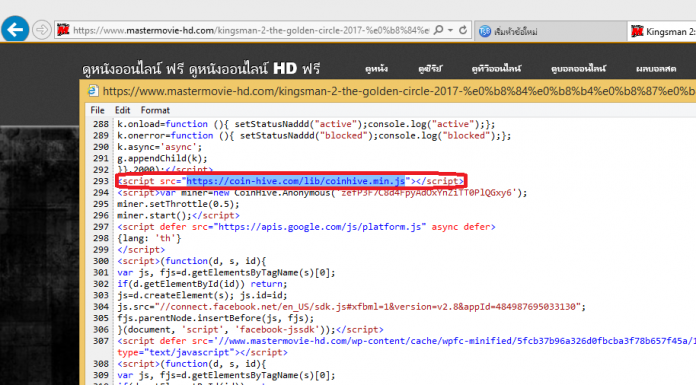
Task: Open the Edit menu in source viewer
Action: [x=123, y=110]
